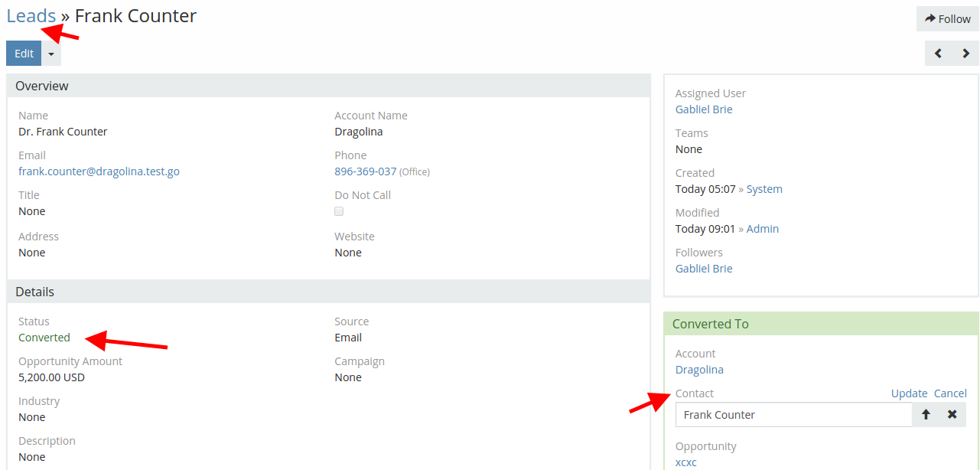
Task: Open assigned user Gabliel Brie
Action: point(704,109)
